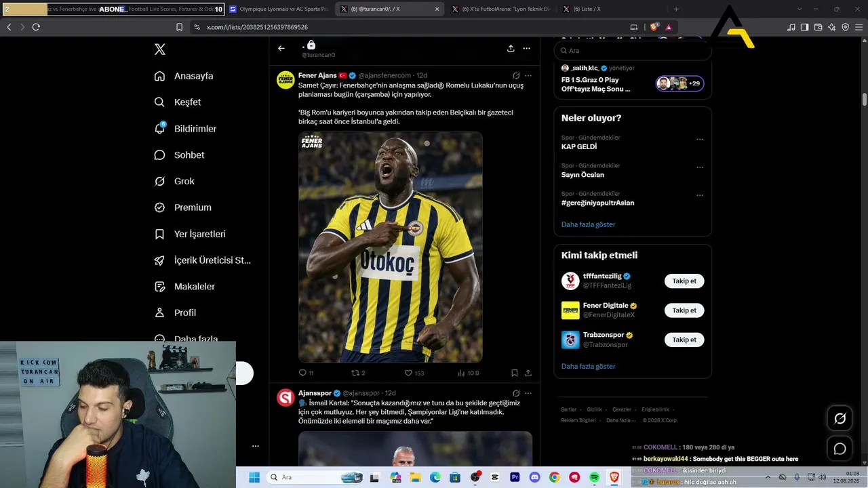Open Brave Shields icon
This screenshot has height=488, width=868.
click(x=654, y=27)
